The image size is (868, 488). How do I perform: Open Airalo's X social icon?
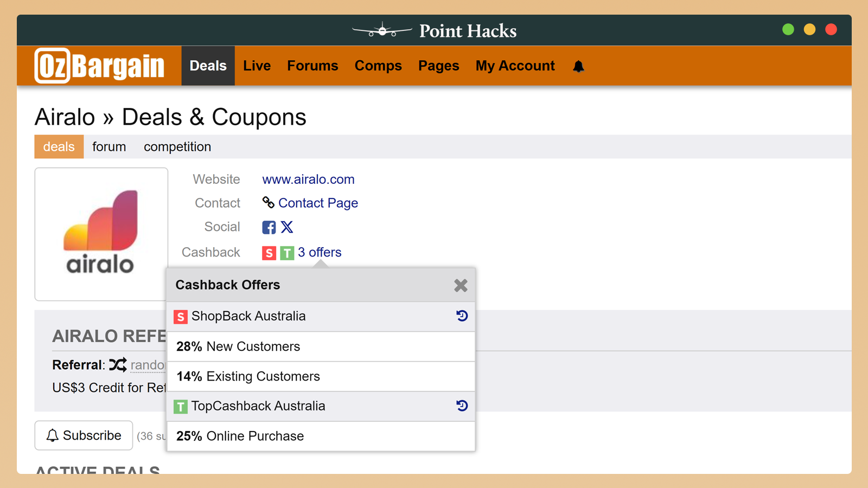287,227
